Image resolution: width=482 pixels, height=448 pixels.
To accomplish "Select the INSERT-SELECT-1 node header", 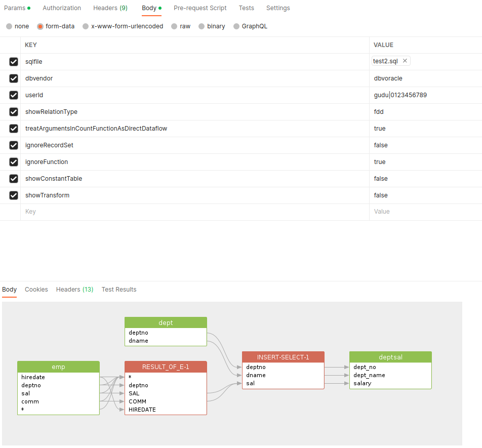I will point(283,357).
